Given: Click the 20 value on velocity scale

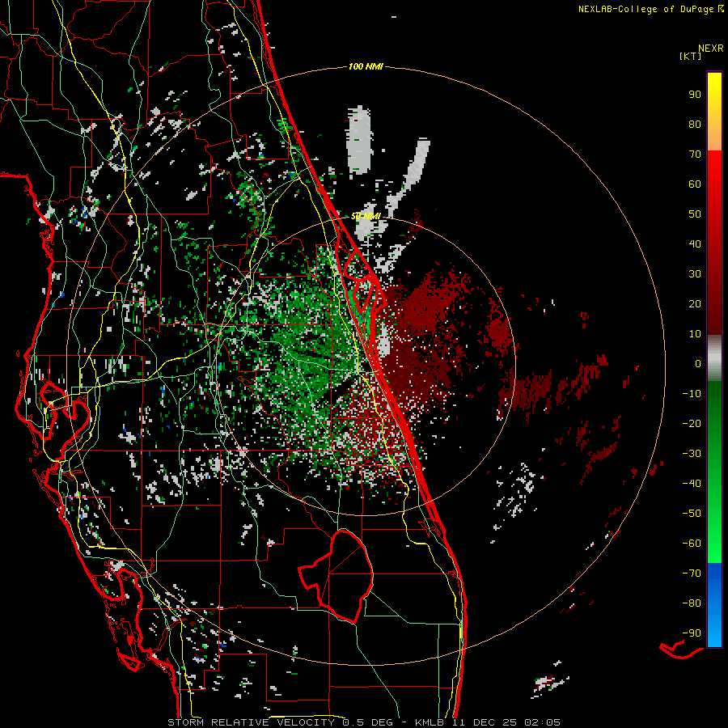Looking at the screenshot, I should (x=695, y=303).
